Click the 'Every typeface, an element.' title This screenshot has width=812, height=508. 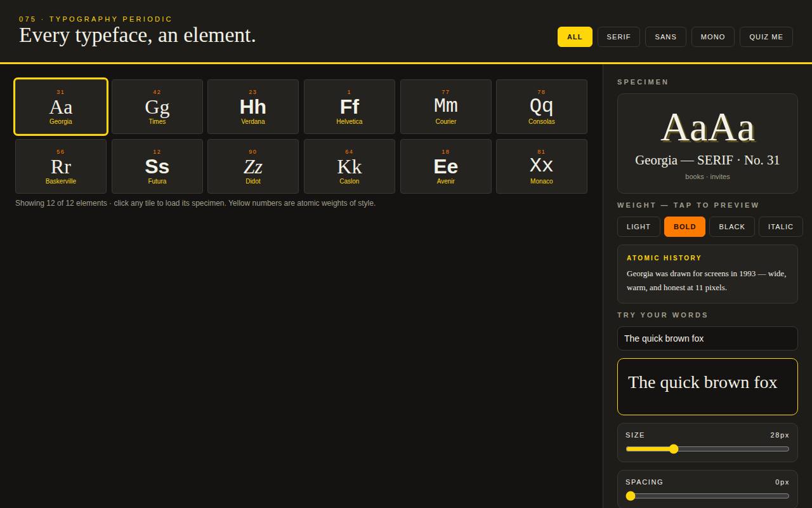(138, 36)
